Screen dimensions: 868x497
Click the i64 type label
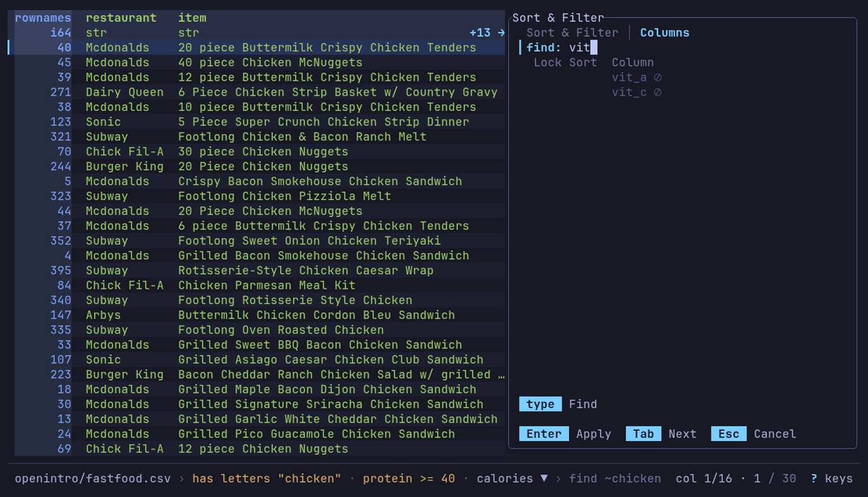coord(61,33)
